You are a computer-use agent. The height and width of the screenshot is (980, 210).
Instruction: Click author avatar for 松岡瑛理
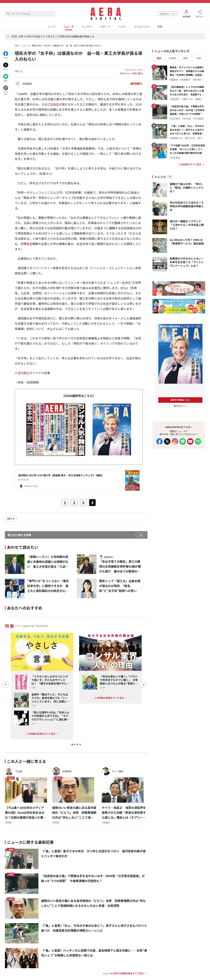[17, 84]
